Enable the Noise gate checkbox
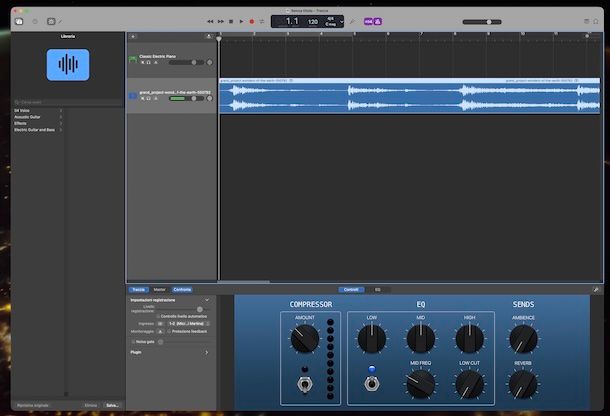 coord(133,342)
